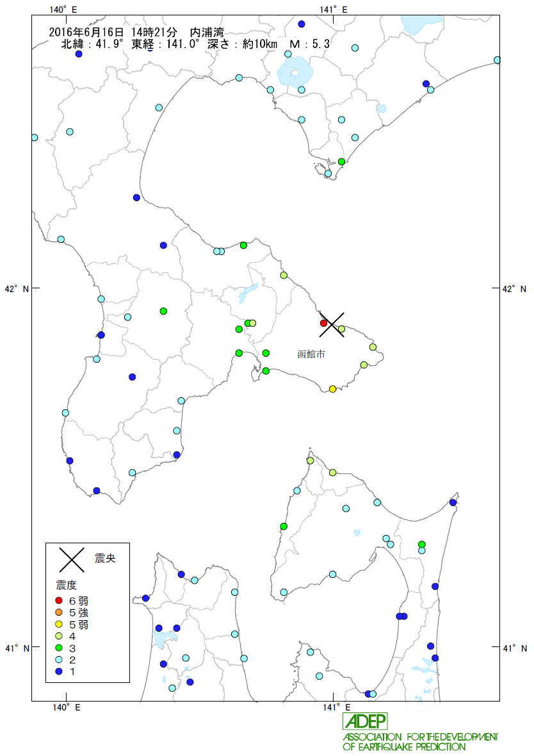Click the round lake with a central island
This screenshot has width=534, height=756.
click(295, 73)
